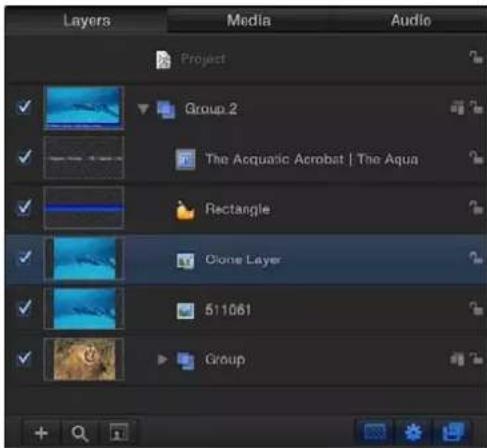The height and width of the screenshot is (448, 487).
Task: Select the Rectangle layer name
Action: point(237,209)
